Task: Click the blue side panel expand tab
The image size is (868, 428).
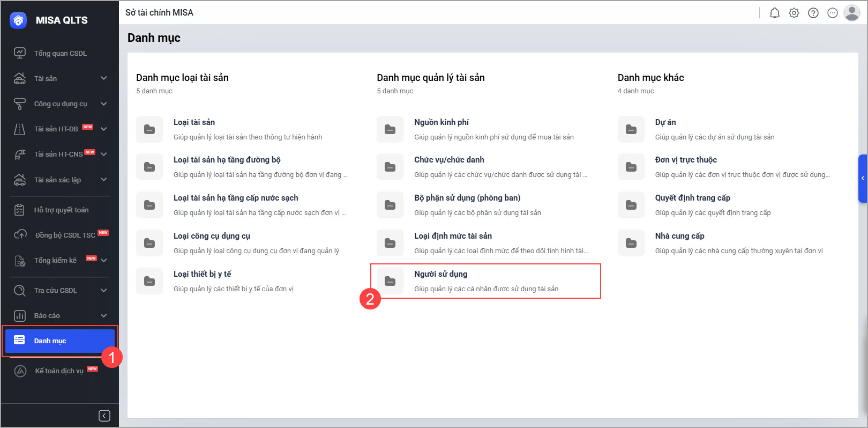Action: 863,178
